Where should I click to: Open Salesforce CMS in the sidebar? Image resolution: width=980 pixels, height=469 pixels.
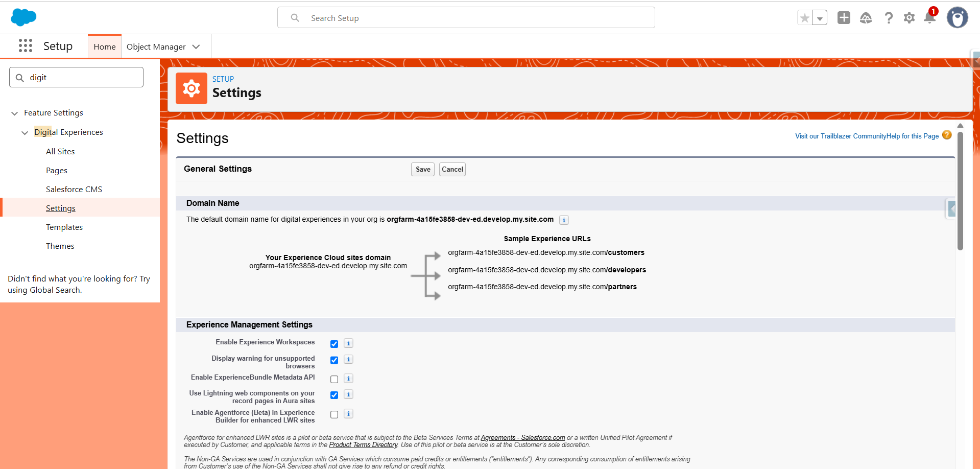click(74, 189)
